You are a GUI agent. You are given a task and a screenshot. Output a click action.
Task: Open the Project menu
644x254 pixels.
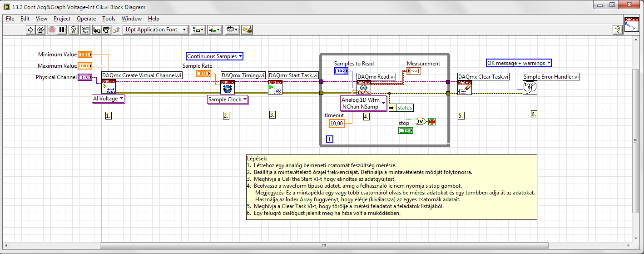[62, 19]
